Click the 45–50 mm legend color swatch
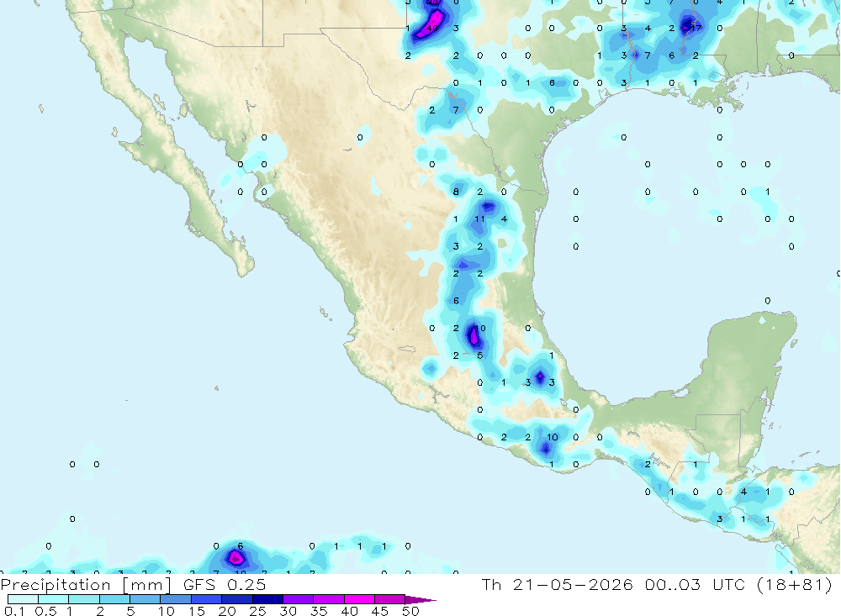Screen dimensions: 841x616 pos(390,599)
